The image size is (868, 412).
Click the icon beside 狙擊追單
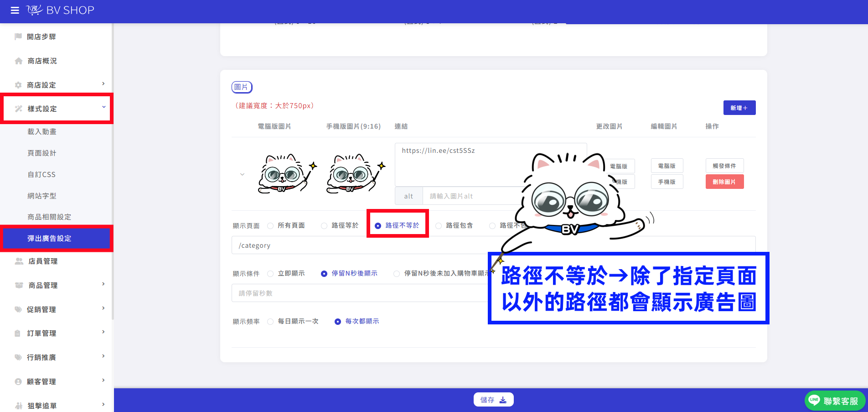tap(19, 406)
